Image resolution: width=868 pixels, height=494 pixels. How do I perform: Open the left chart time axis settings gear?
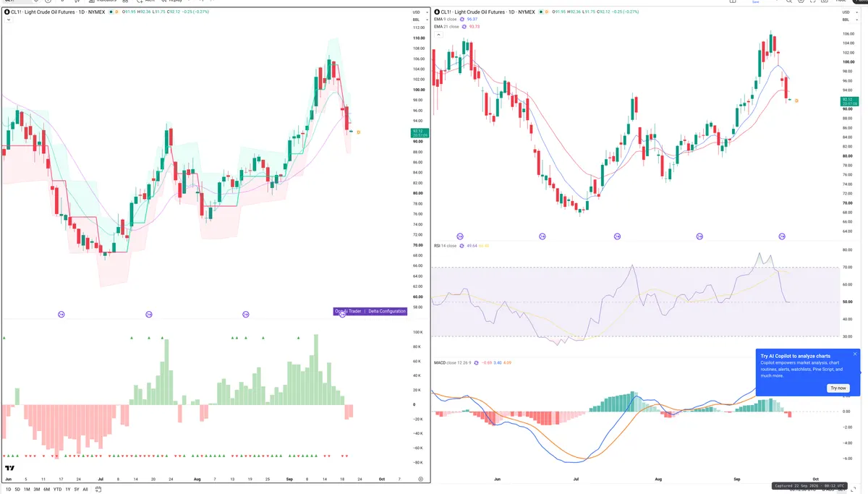pyautogui.click(x=420, y=479)
